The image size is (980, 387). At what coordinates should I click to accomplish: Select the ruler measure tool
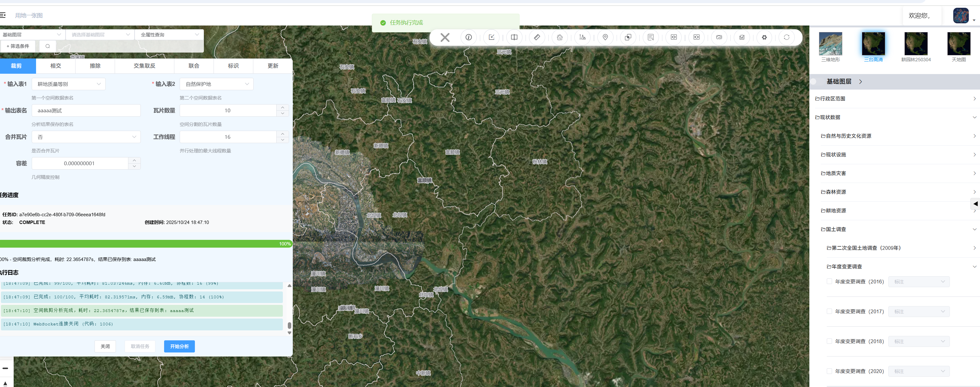pyautogui.click(x=537, y=37)
